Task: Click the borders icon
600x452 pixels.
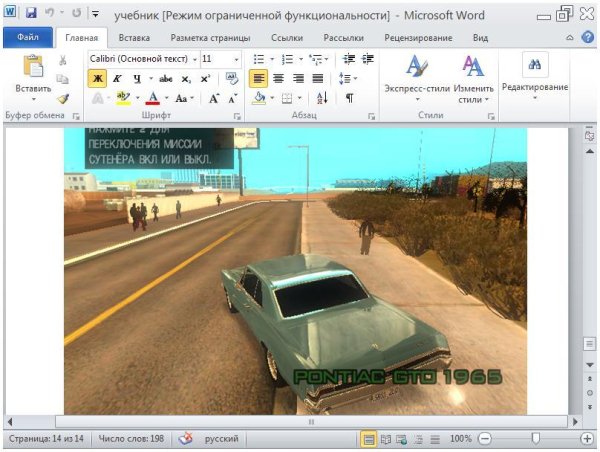Action: [x=287, y=98]
